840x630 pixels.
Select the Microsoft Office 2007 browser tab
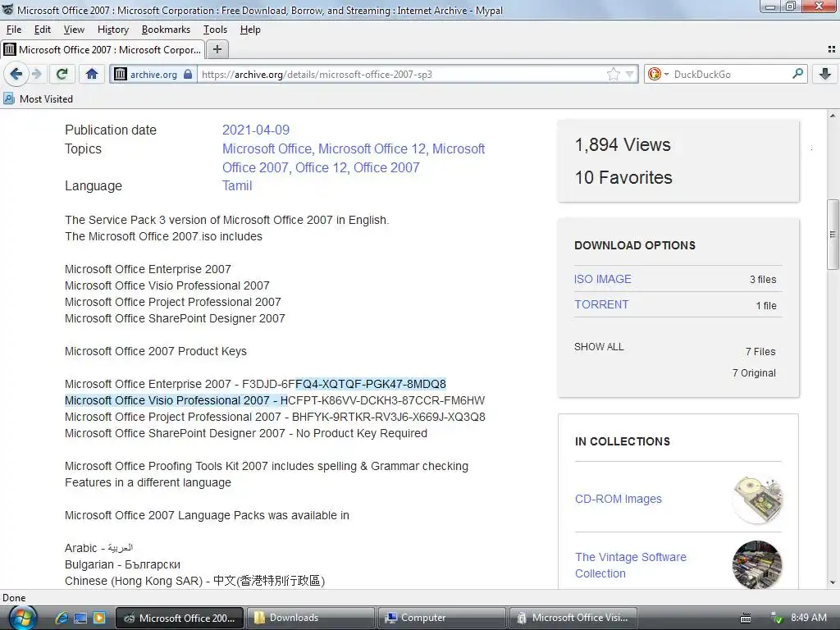103,50
